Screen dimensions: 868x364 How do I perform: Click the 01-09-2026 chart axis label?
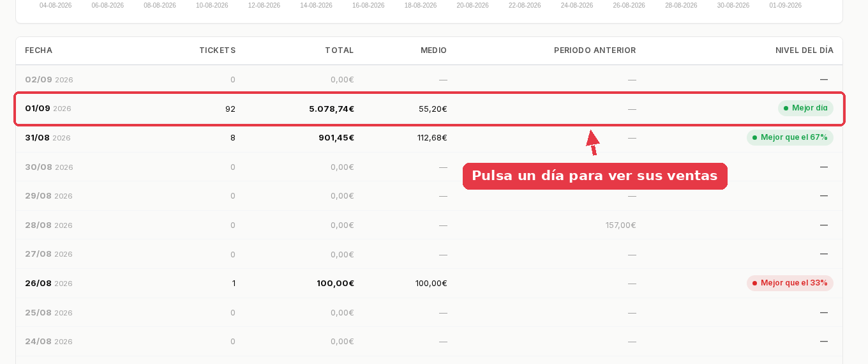click(785, 5)
